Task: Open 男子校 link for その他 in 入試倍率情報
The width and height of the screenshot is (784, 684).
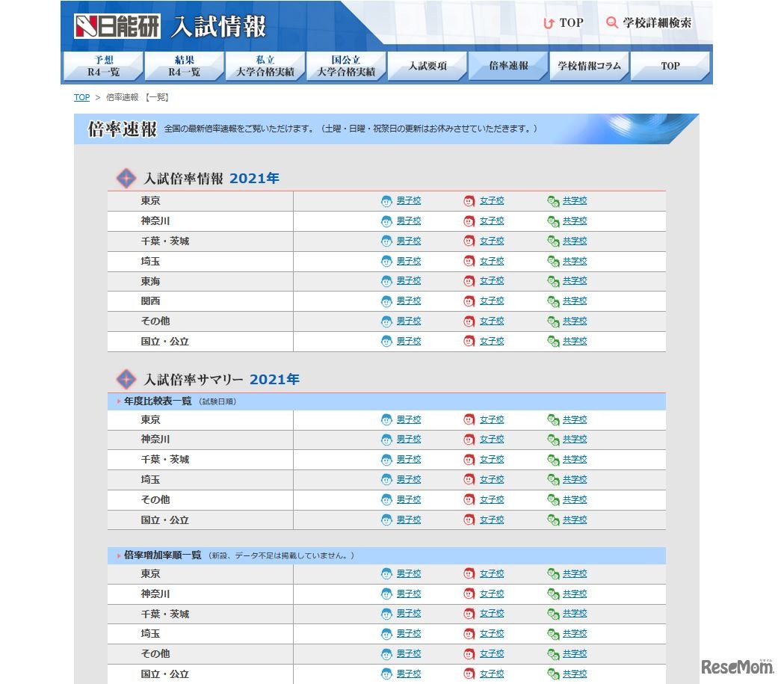Action: tap(409, 321)
